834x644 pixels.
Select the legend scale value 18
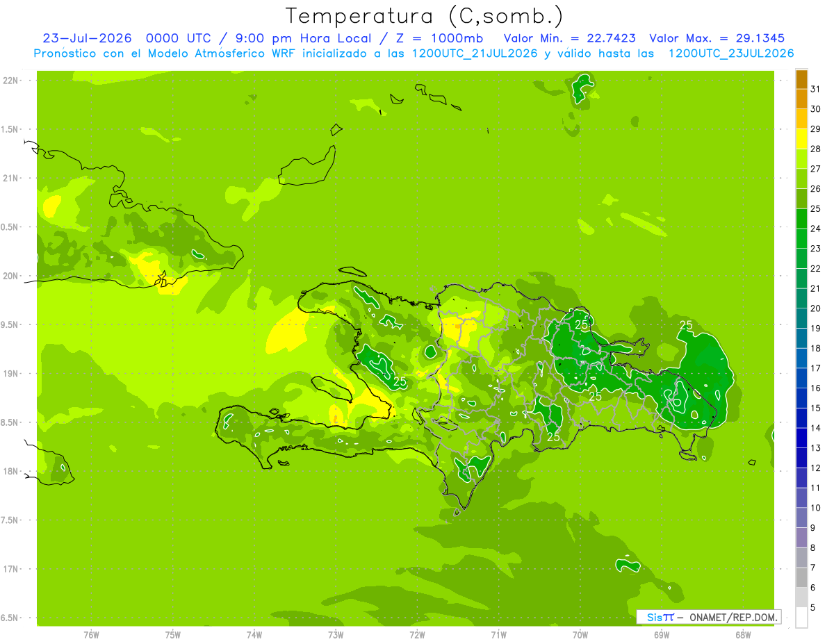(816, 348)
